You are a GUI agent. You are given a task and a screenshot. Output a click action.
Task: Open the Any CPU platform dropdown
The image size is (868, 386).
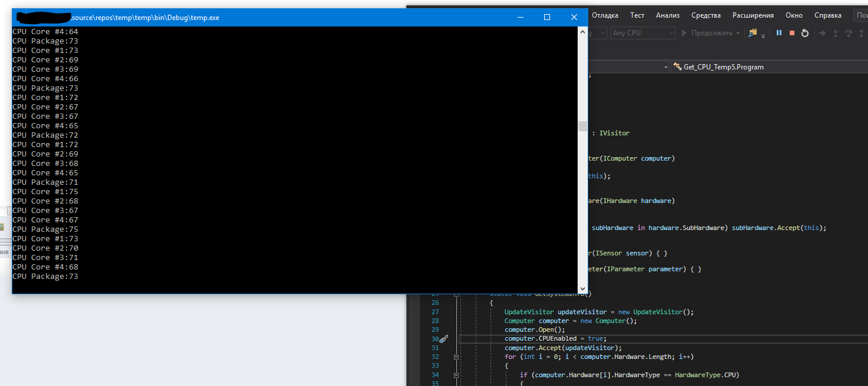pyautogui.click(x=642, y=33)
